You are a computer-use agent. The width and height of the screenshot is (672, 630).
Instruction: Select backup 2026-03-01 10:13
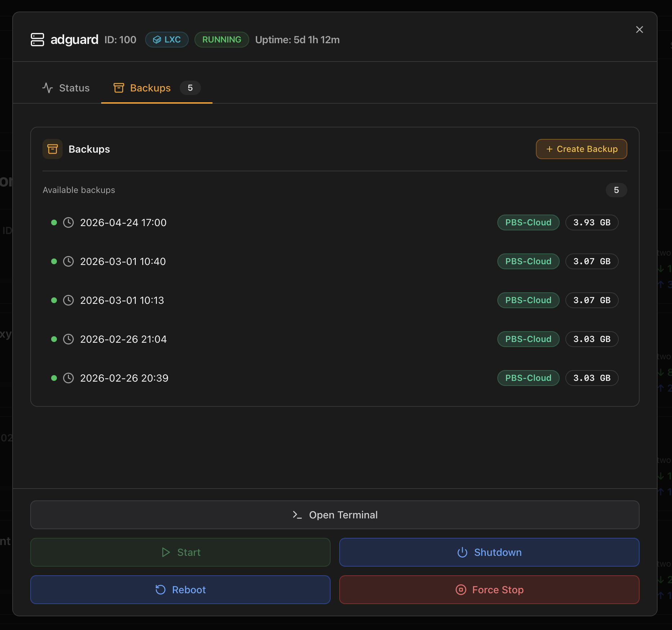click(x=334, y=300)
